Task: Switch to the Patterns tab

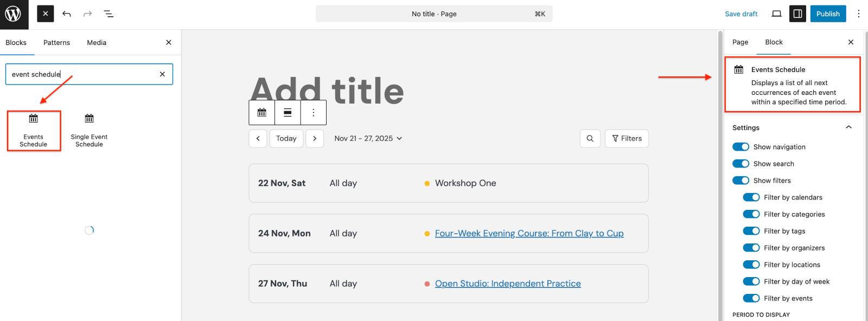Action: point(56,43)
